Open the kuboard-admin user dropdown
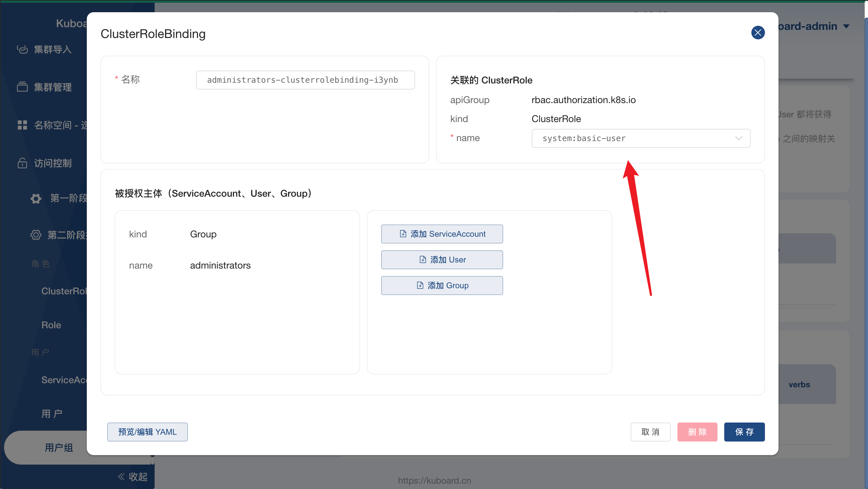Screen dimensions: 868x489 point(814,26)
